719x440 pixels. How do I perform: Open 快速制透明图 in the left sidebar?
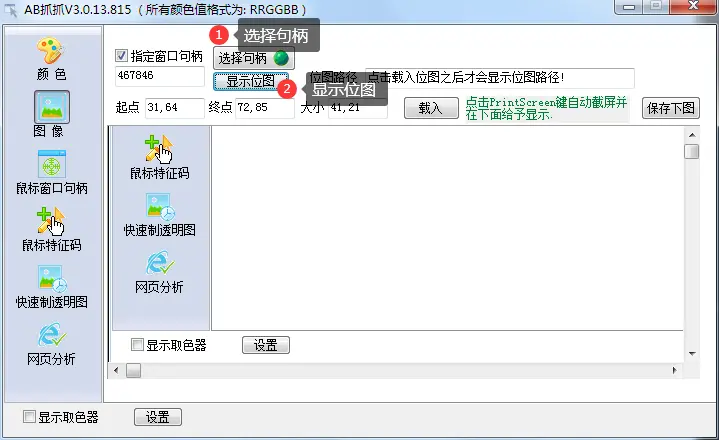point(51,286)
